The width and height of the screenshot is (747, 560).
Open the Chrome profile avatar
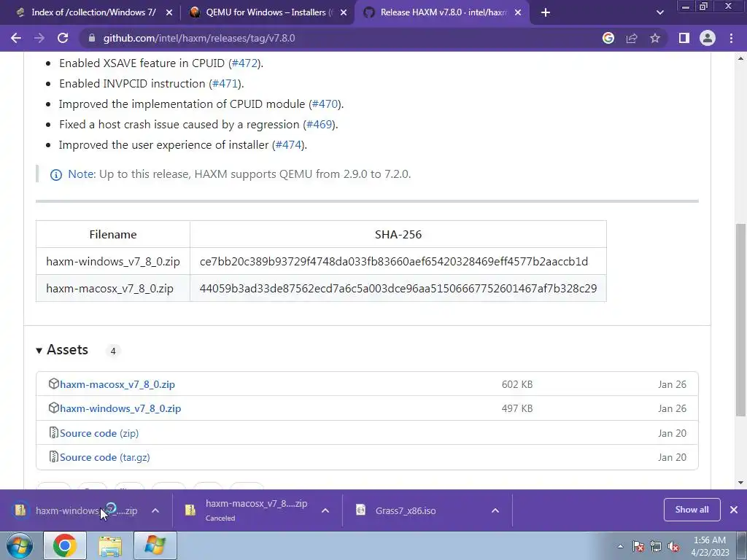pos(708,38)
